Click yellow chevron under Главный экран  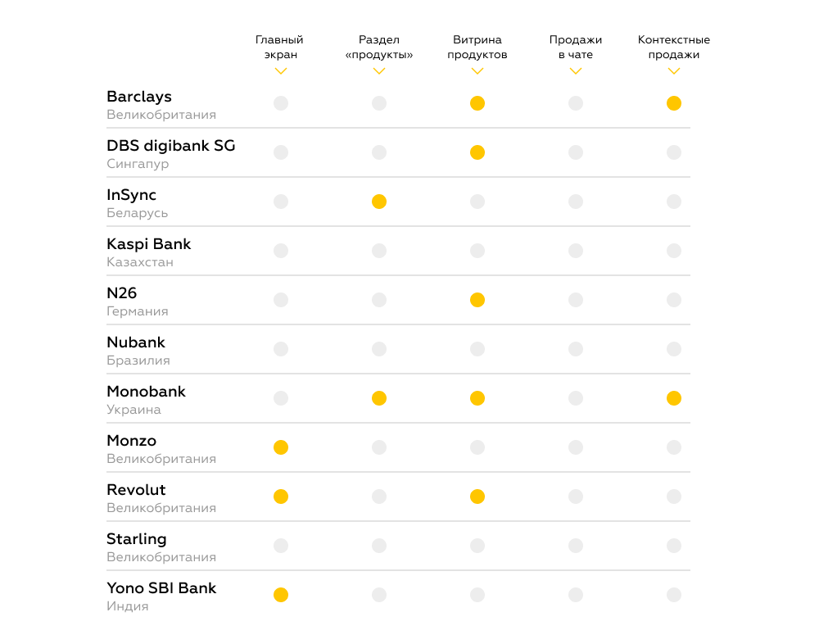tap(280, 71)
